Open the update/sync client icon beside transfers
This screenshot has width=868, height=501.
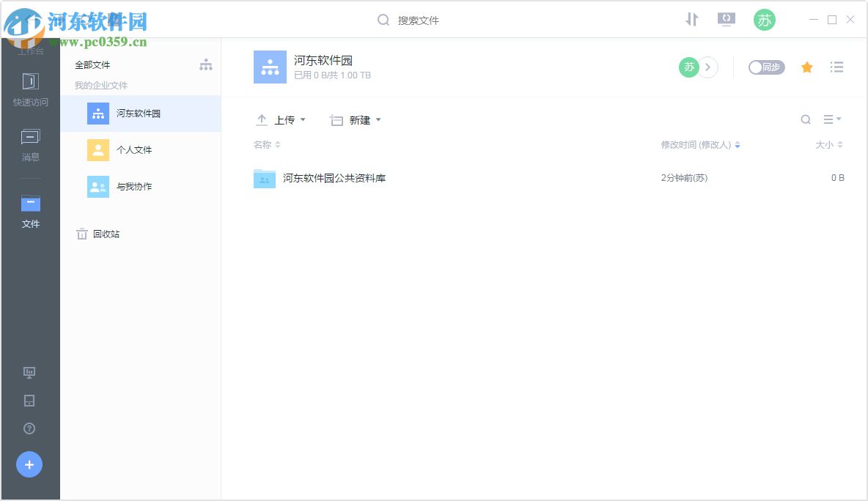tap(726, 20)
